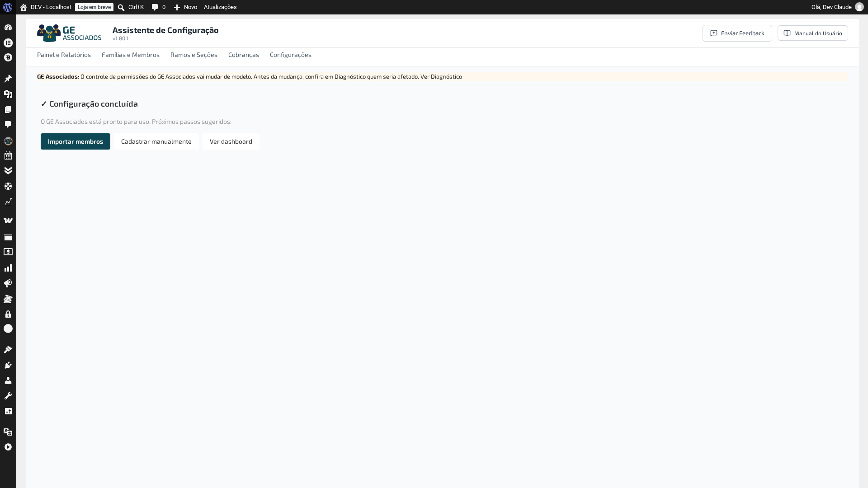Open the Novo menu in admin bar

click(185, 7)
